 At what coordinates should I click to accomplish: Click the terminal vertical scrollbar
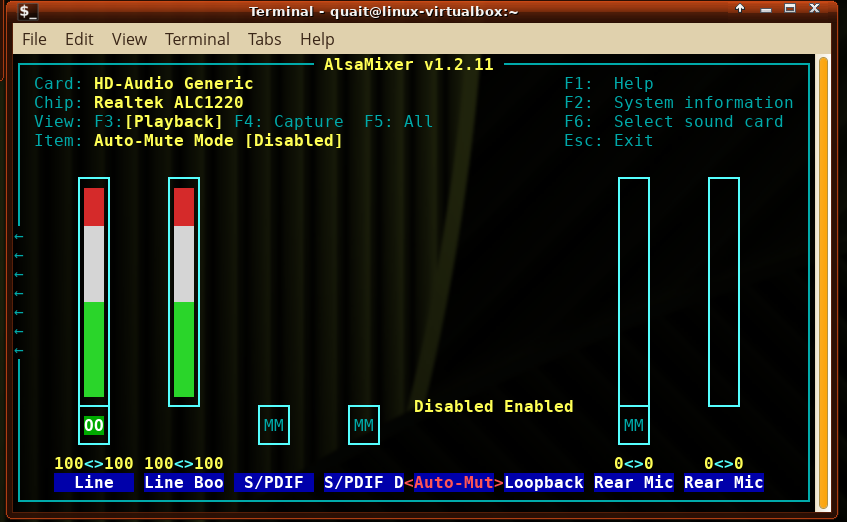pyautogui.click(x=823, y=280)
